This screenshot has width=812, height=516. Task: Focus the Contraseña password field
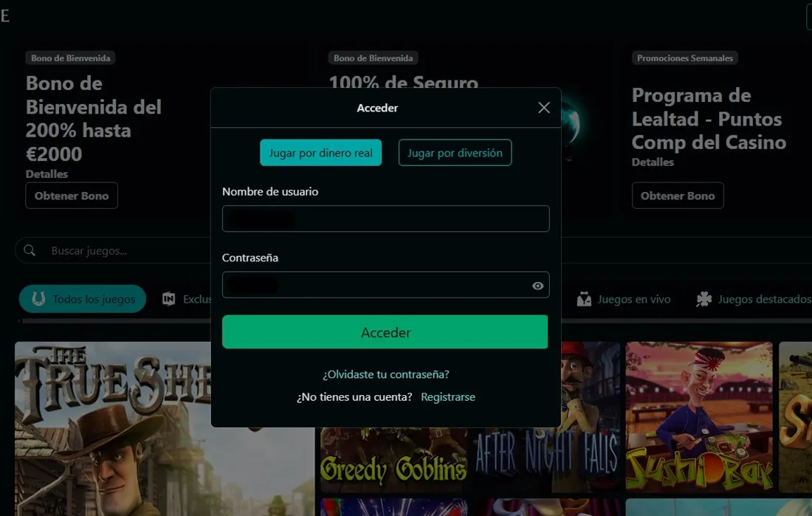point(376,285)
